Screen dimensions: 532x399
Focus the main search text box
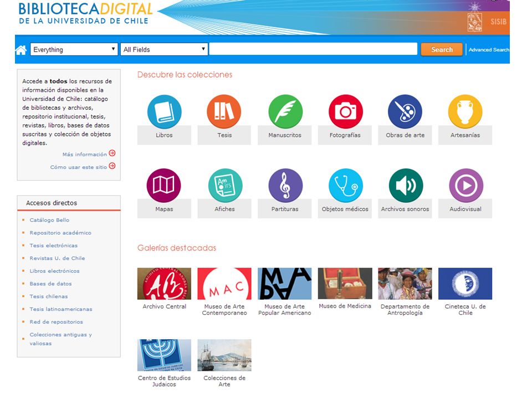pos(313,49)
